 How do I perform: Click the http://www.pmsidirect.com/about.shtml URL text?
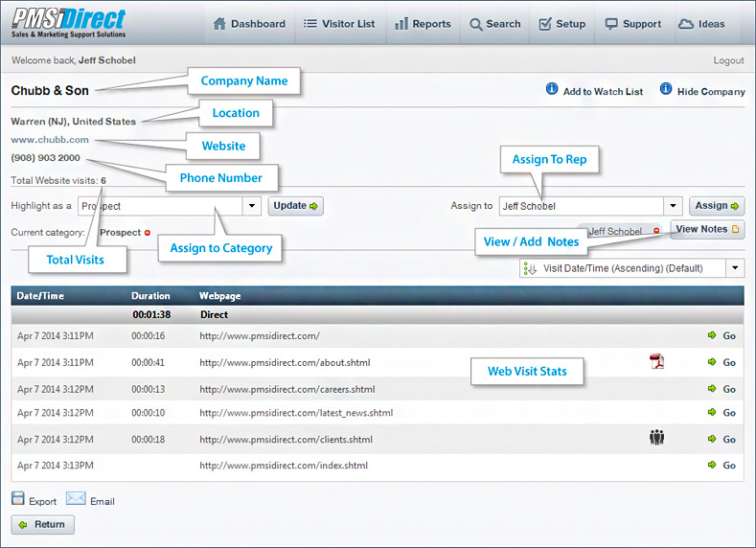click(285, 362)
